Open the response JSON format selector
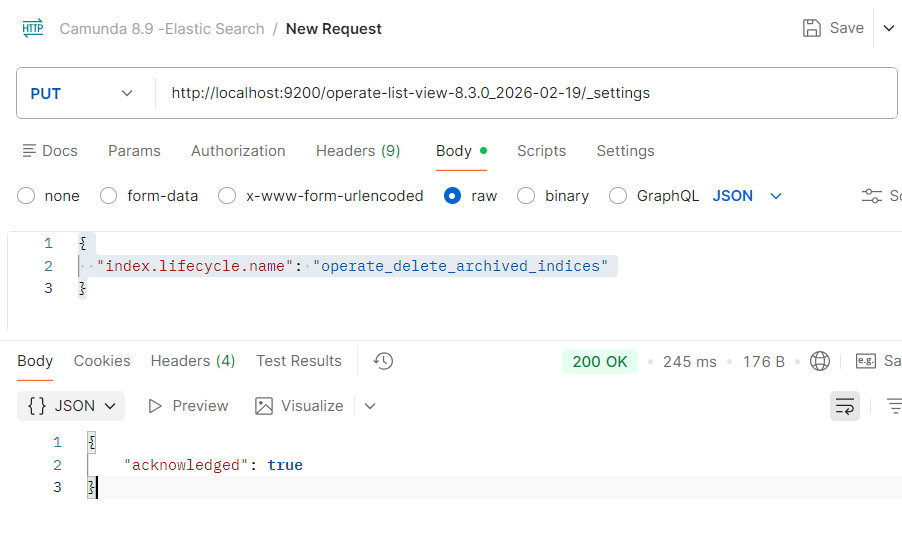 click(71, 406)
